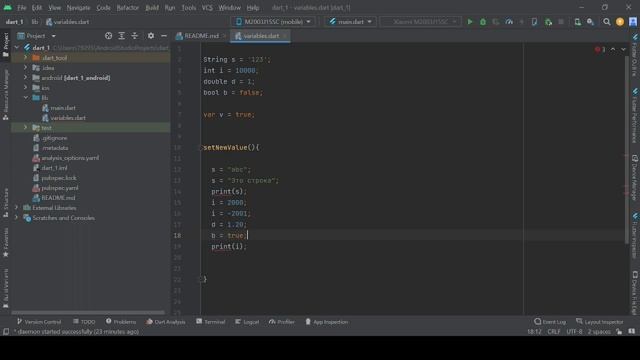Screen dimensions: 640x360
Task: Open the Navigate menu
Action: [x=78, y=8]
